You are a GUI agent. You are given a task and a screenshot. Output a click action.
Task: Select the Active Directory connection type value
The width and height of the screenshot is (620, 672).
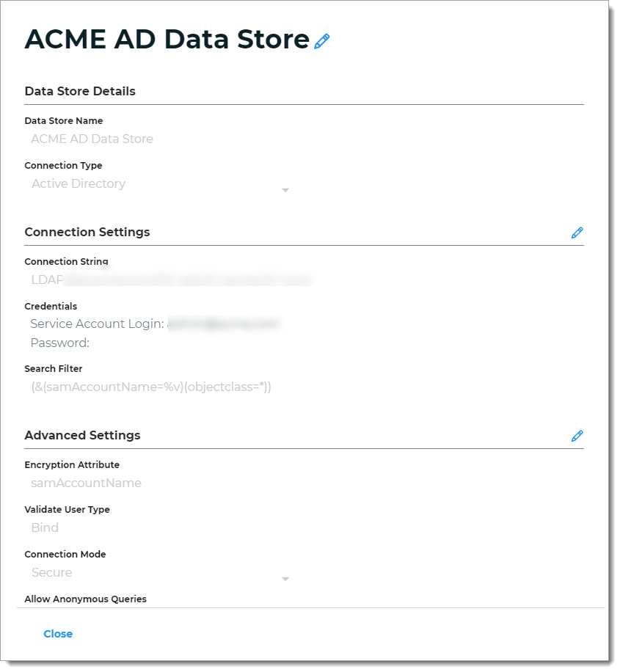tap(79, 183)
